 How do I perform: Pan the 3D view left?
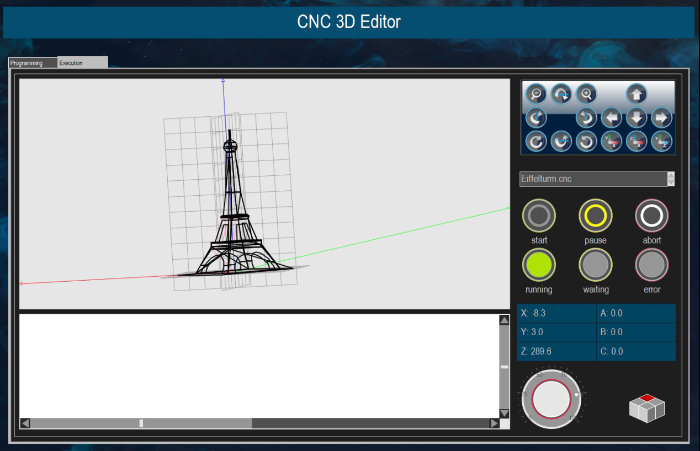(611, 118)
